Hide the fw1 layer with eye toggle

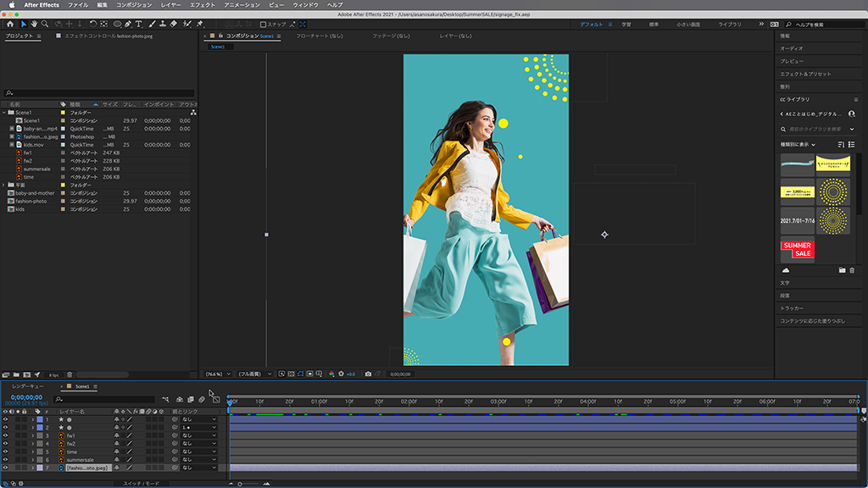coord(5,435)
